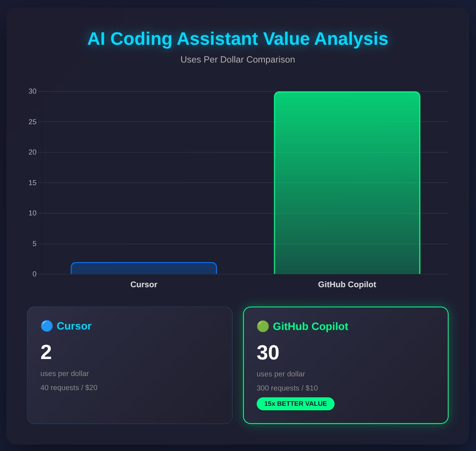Click the green circle icon beside GitHub Copilot
The height and width of the screenshot is (451, 476).
click(x=263, y=326)
